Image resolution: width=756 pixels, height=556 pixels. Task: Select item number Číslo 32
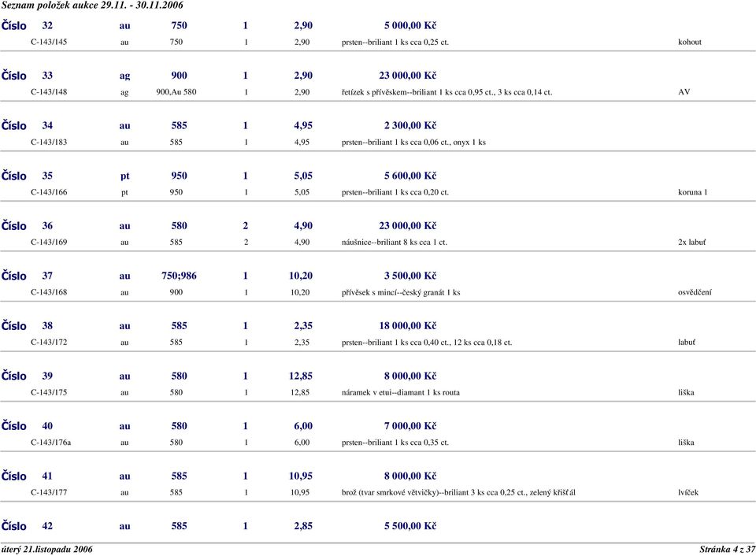[x=27, y=25]
